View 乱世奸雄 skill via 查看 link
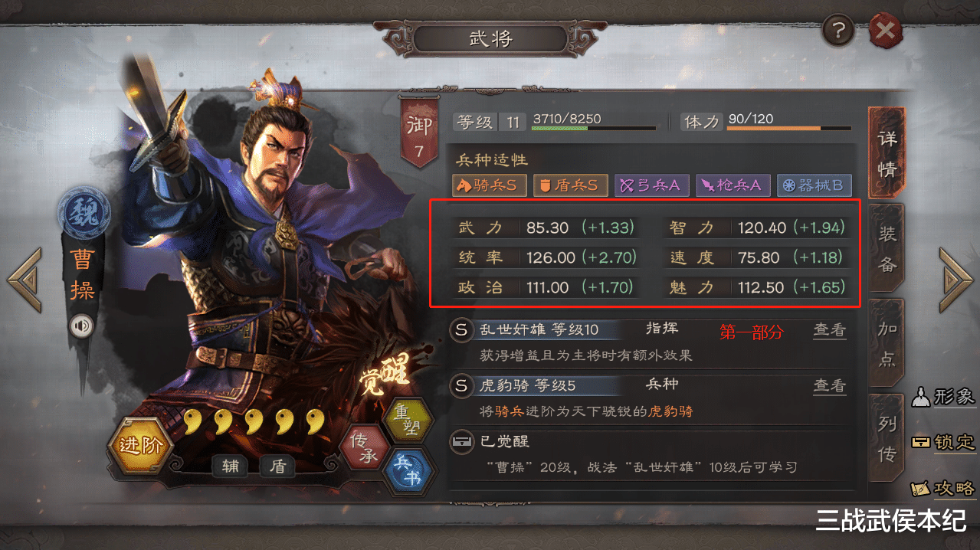The height and width of the screenshot is (550, 980). (829, 330)
